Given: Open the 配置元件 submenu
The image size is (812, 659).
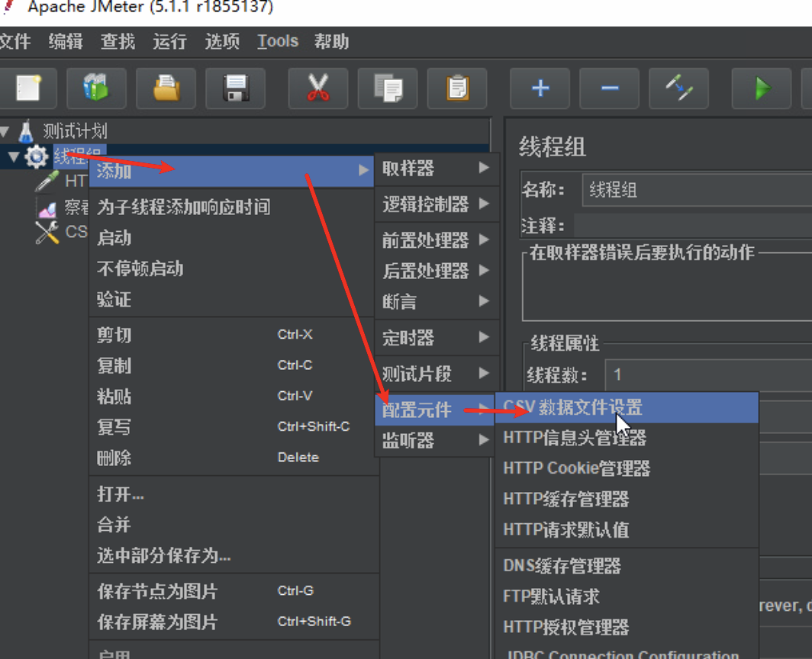Looking at the screenshot, I should pos(434,410).
